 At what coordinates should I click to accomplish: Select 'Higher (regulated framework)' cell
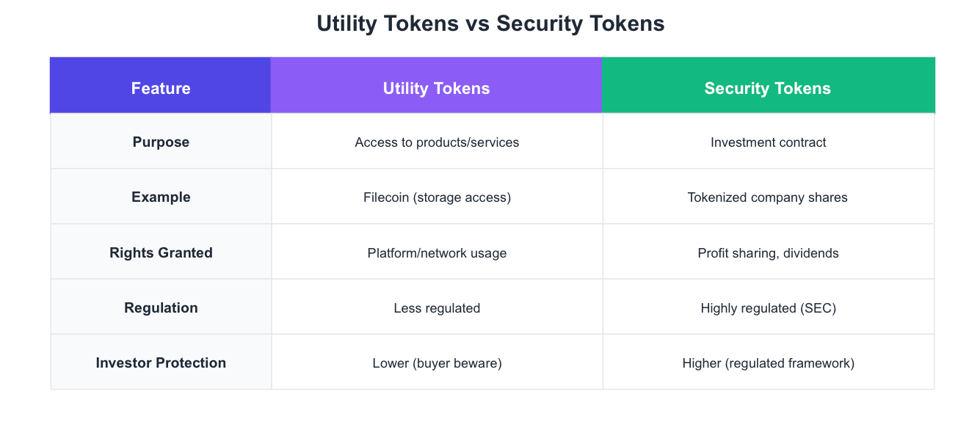[x=768, y=363]
